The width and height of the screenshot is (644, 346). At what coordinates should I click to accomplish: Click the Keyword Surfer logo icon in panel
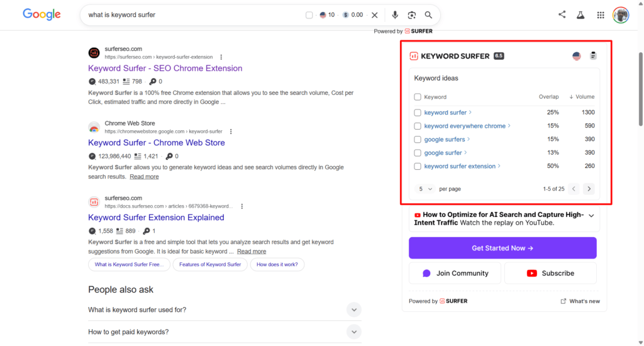(414, 56)
